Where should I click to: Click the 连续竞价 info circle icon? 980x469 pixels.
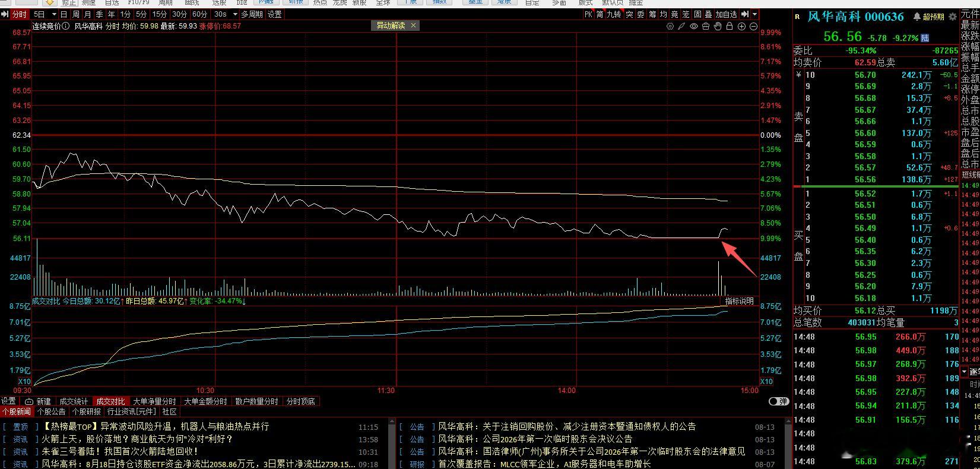[65, 26]
